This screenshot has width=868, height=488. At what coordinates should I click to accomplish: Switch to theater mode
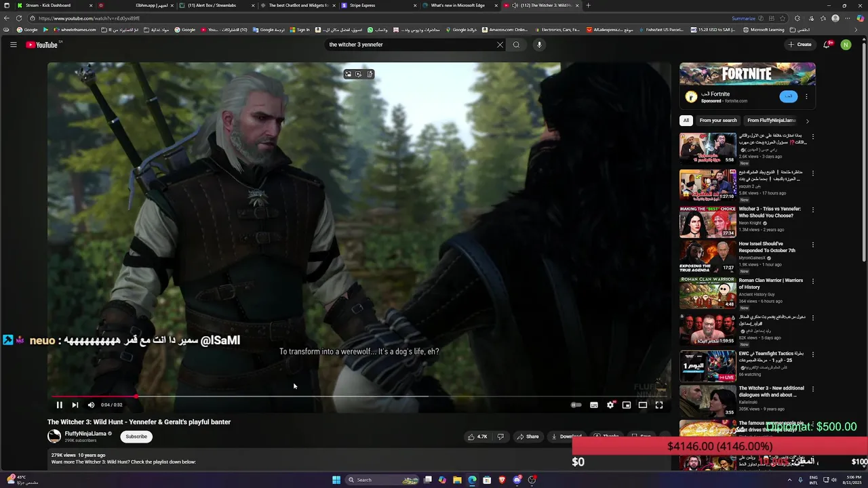click(643, 405)
